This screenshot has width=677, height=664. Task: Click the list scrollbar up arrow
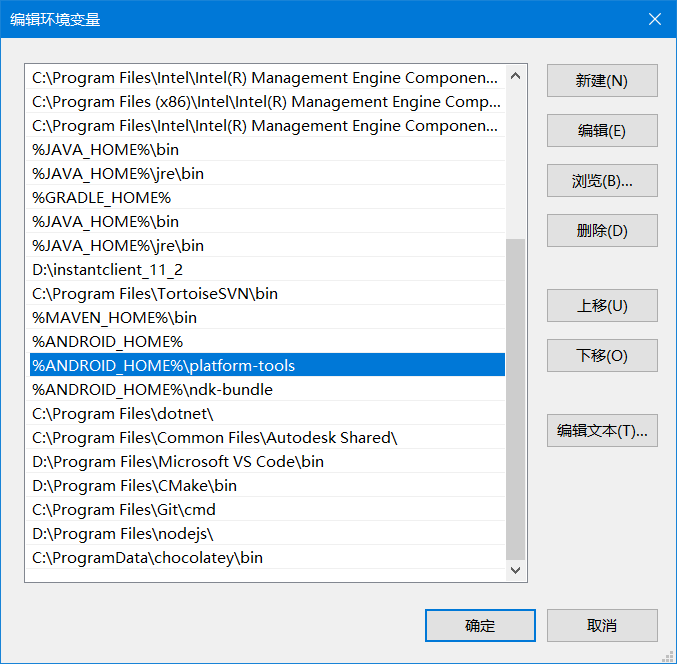[x=515, y=76]
